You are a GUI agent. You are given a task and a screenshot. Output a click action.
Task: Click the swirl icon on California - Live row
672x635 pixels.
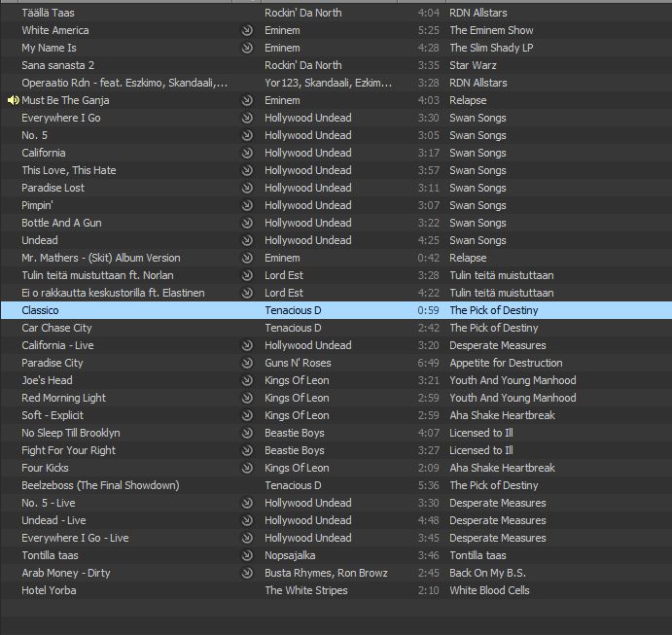coord(247,345)
